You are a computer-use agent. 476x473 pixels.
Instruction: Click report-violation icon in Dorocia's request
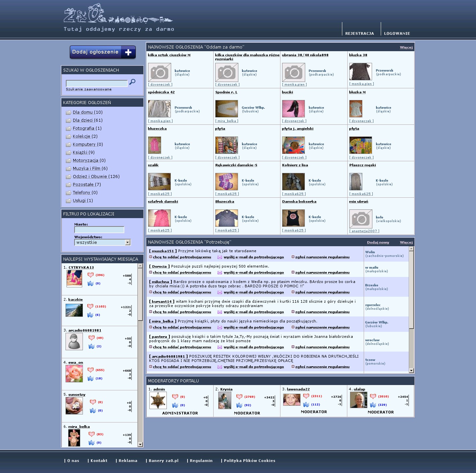[293, 272]
